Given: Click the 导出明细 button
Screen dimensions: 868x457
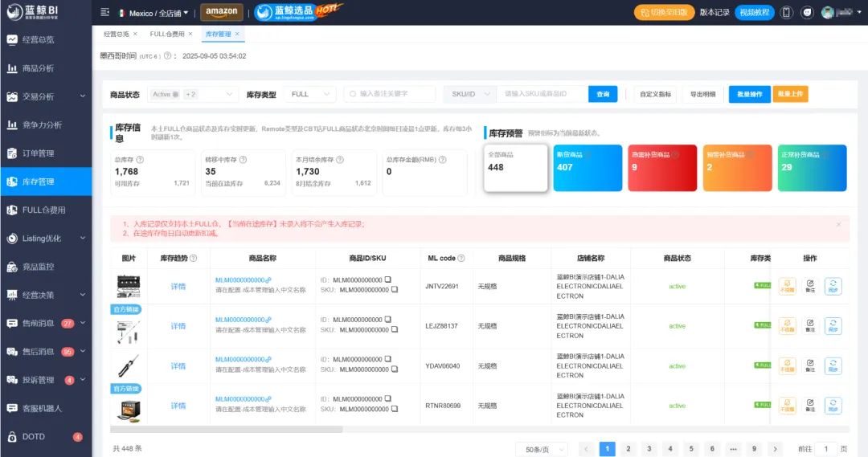Looking at the screenshot, I should [702, 95].
